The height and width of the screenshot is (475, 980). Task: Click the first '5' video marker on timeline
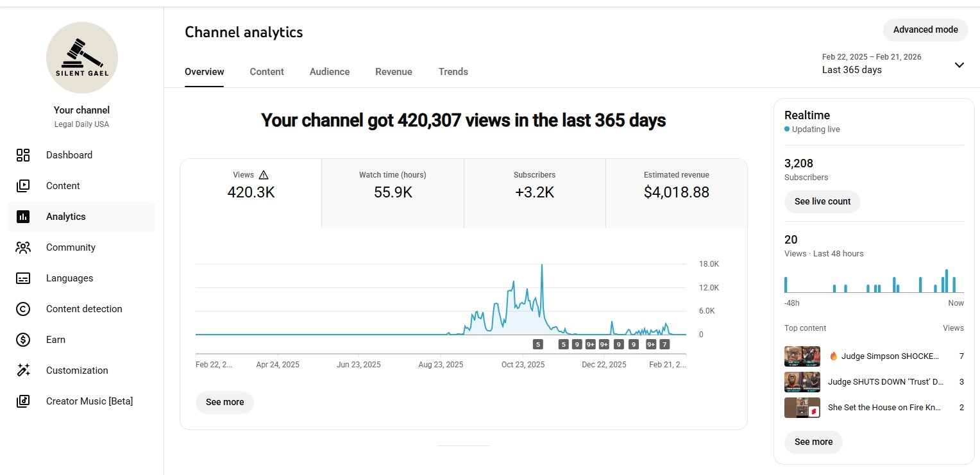[x=538, y=344]
